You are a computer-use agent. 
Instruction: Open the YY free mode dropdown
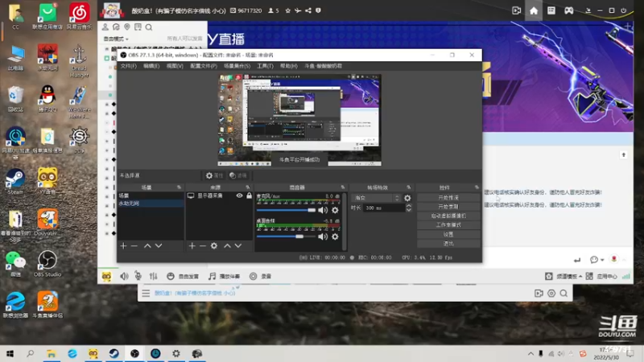tap(116, 39)
